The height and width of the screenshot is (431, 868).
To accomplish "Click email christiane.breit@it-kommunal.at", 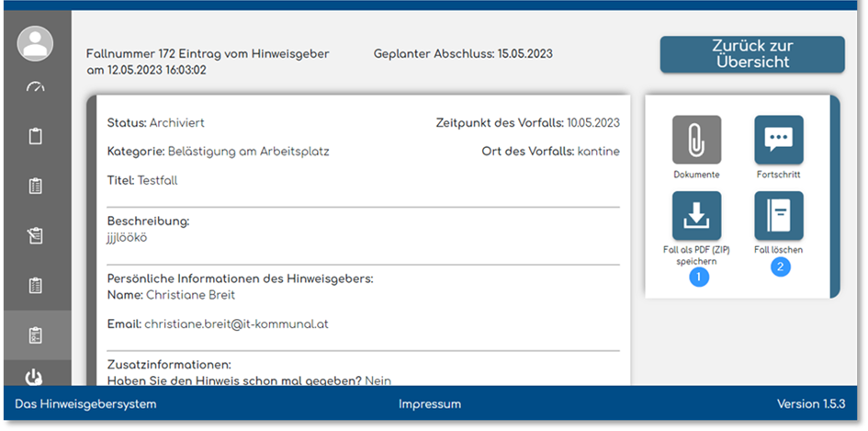I will 236,324.
